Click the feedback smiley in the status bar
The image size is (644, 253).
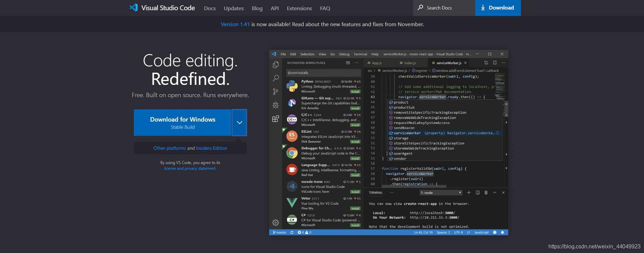(x=495, y=232)
